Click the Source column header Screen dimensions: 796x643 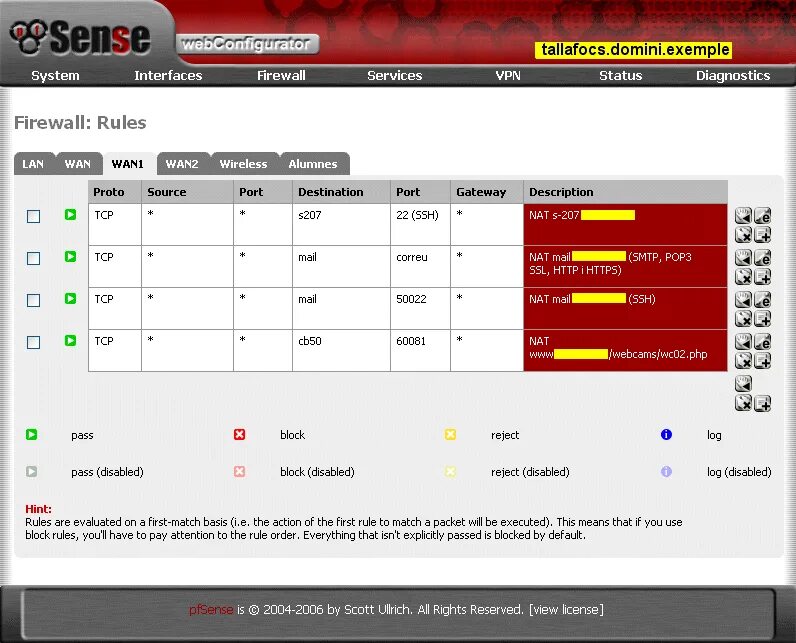pyautogui.click(x=187, y=192)
